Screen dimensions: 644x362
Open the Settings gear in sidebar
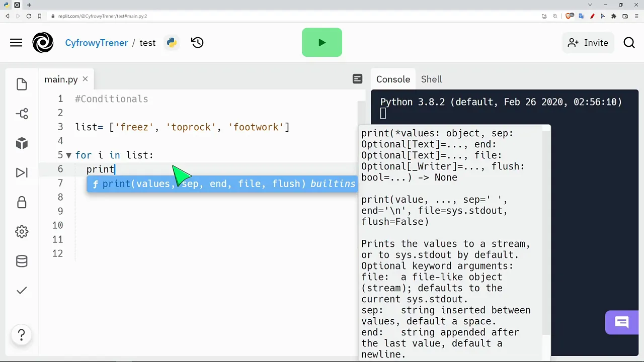point(22,232)
